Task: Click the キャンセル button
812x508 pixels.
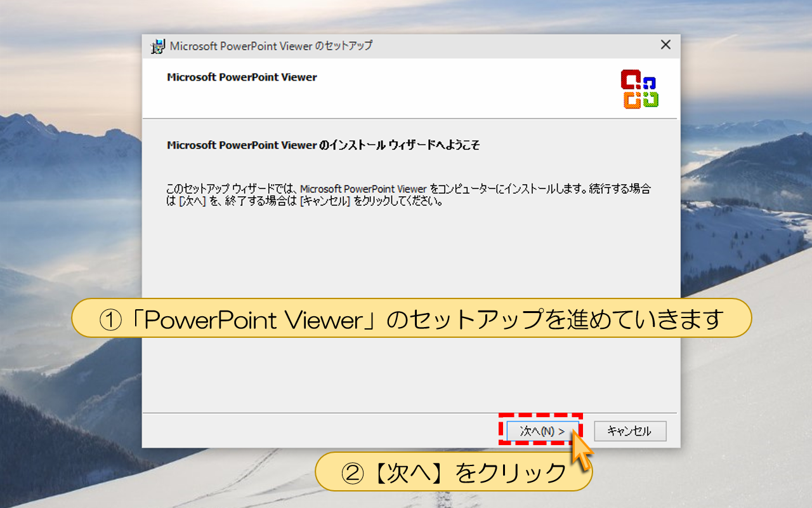Action: coord(630,431)
